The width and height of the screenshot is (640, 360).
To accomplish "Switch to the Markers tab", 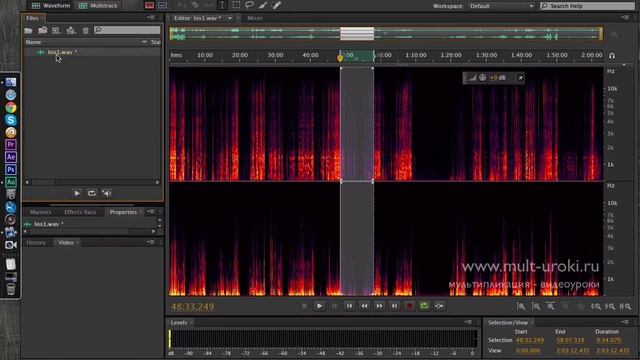I will click(x=40, y=212).
